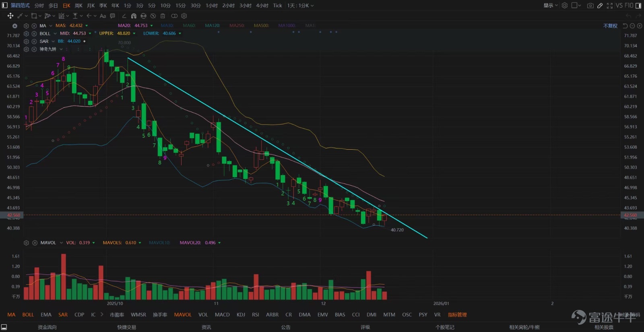Enable the magnet snap tool
This screenshot has height=332, width=644.
pyautogui.click(x=134, y=16)
